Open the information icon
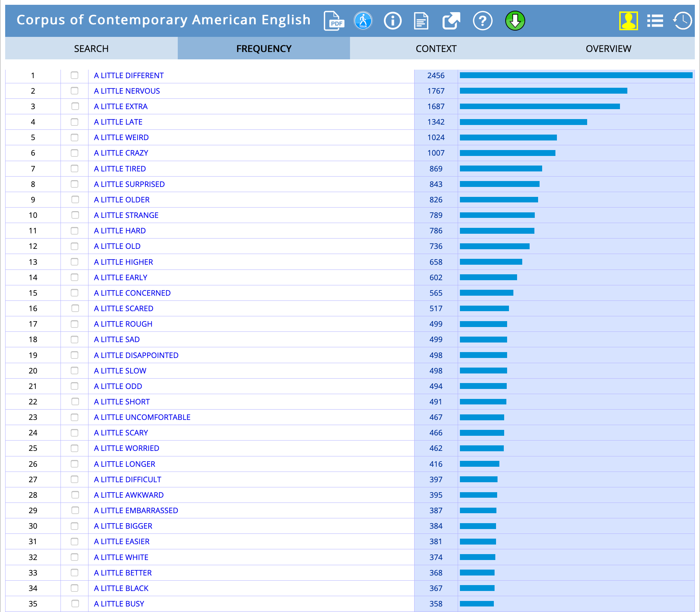The width and height of the screenshot is (700, 612). pos(392,21)
